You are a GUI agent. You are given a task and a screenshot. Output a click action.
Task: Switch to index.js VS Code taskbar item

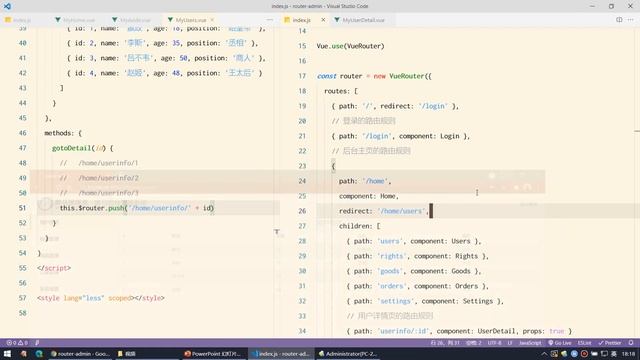280,354
